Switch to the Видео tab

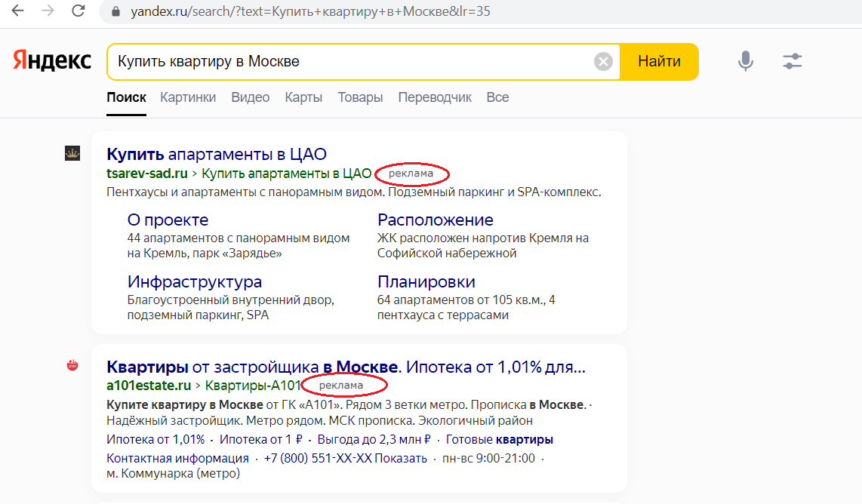pyautogui.click(x=250, y=98)
